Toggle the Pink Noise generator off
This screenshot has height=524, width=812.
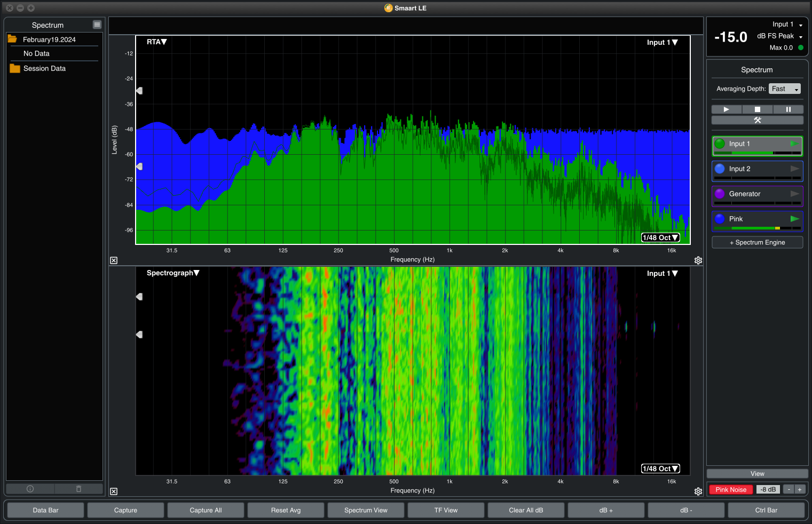(731, 489)
